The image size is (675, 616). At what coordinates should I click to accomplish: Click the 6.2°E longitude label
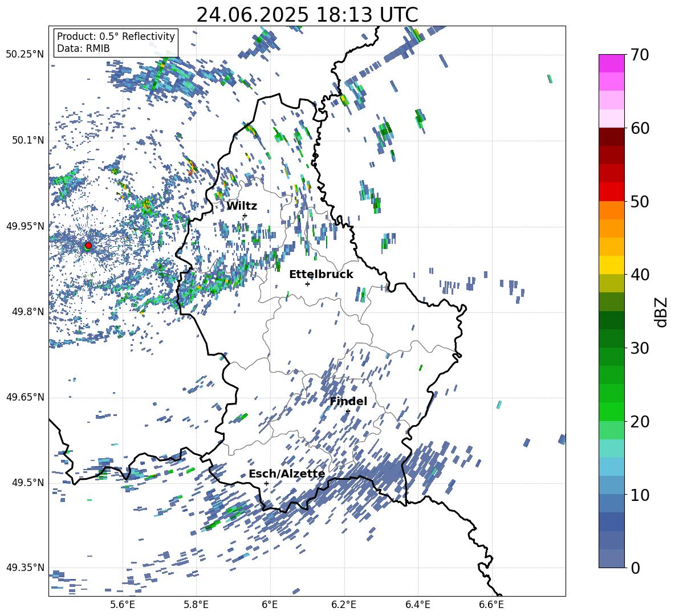click(x=344, y=605)
